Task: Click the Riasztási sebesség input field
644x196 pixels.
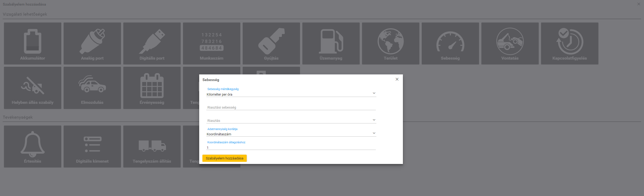Action: (291, 107)
